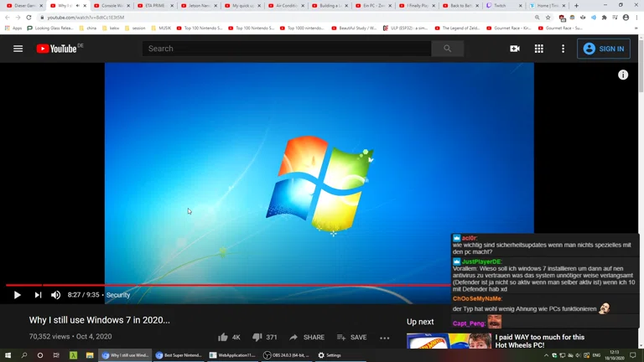This screenshot has width=644, height=362.
Task: Share the video
Action: [x=307, y=337]
